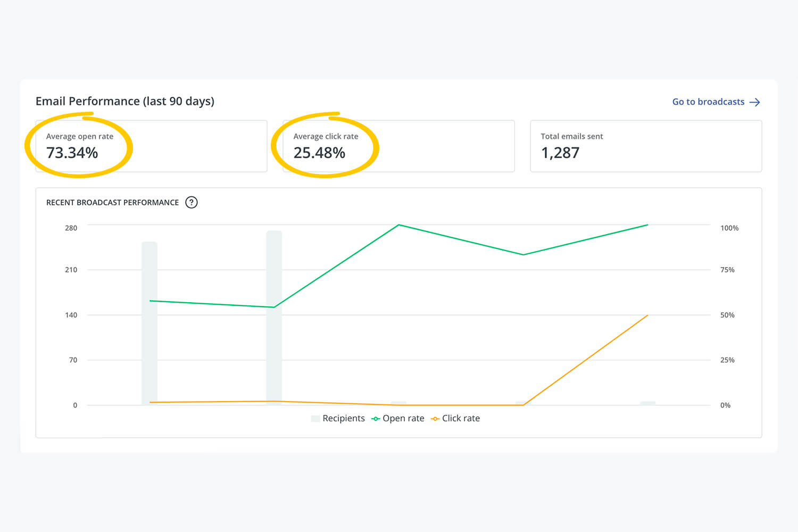Click the question mark help icon
Viewport: 798px width, 532px height.
pos(192,202)
